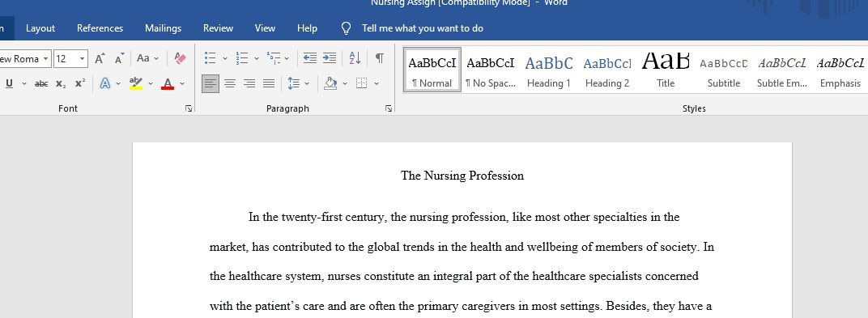Toggle superscript formatting
868x318 pixels.
pyautogui.click(x=80, y=83)
